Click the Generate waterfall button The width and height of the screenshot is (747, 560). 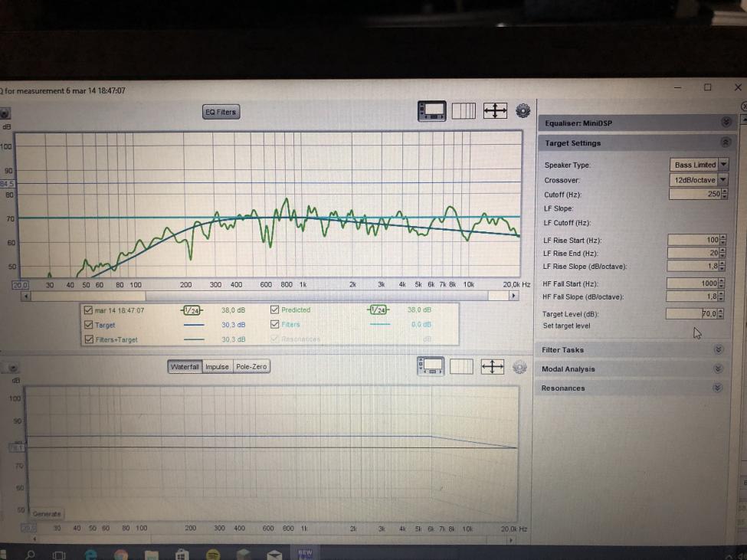pyautogui.click(x=47, y=514)
